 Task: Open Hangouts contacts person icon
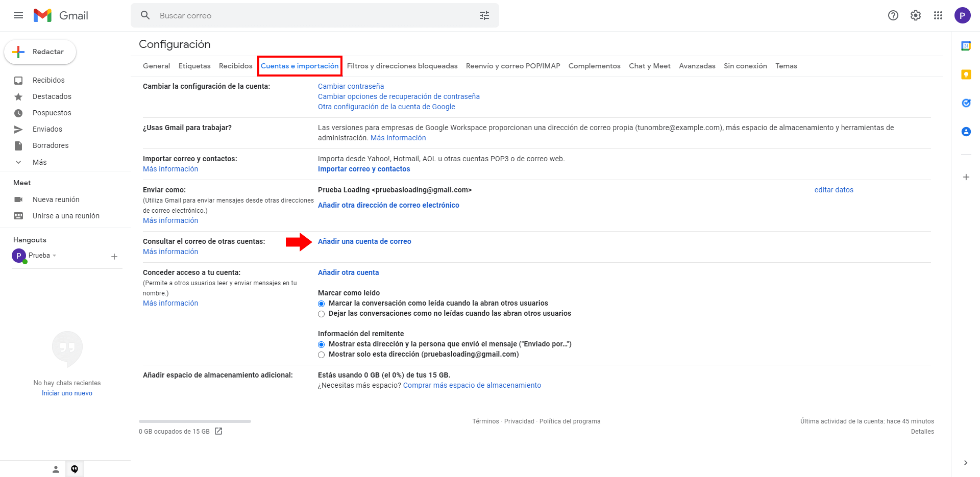point(56,469)
